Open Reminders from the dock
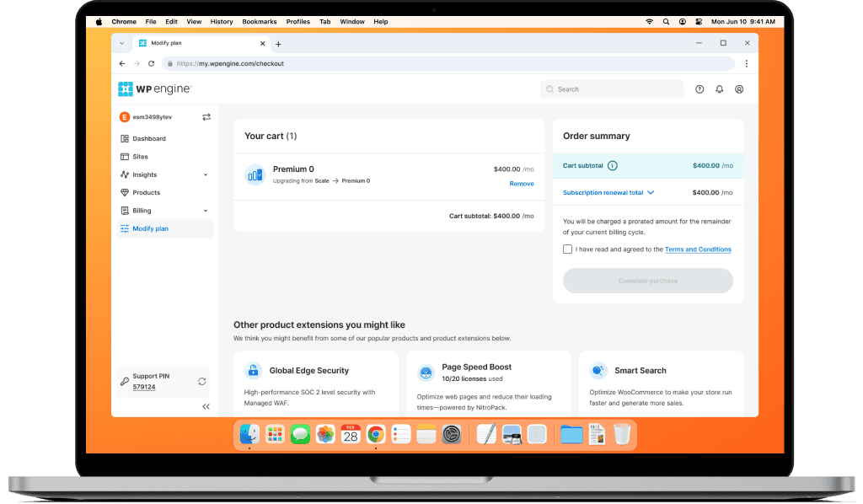This screenshot has width=863, height=504. click(401, 435)
